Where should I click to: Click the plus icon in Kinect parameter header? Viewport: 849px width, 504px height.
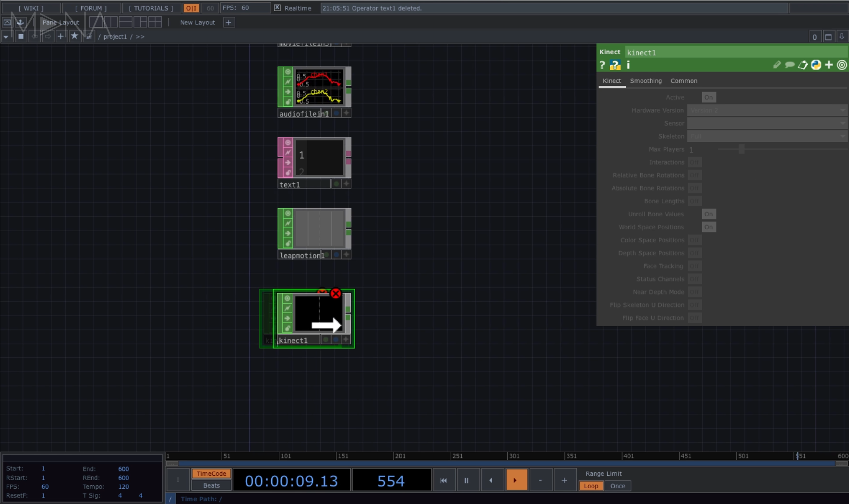829,65
